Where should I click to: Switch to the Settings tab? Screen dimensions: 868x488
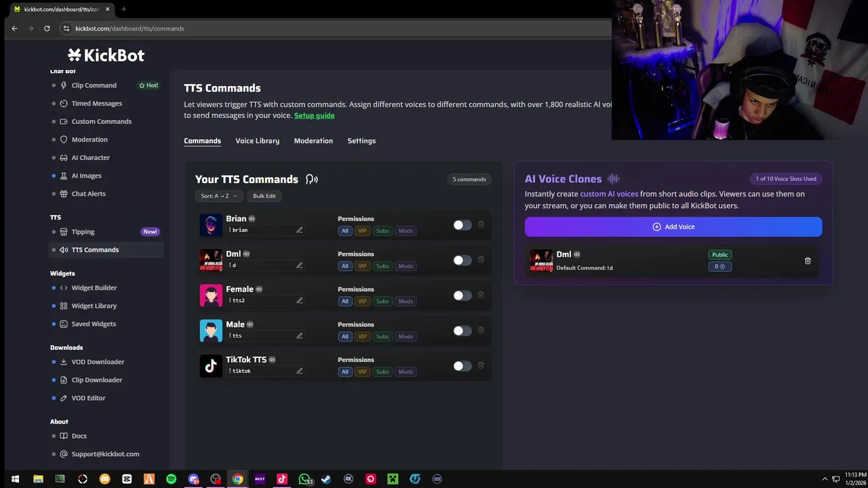coord(361,141)
